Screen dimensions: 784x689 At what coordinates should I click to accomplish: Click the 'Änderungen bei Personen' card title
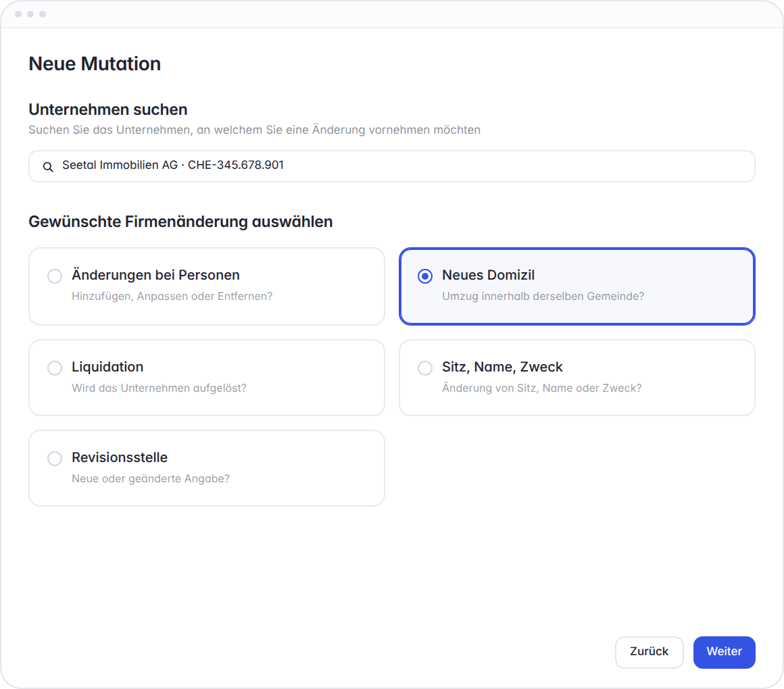point(155,275)
